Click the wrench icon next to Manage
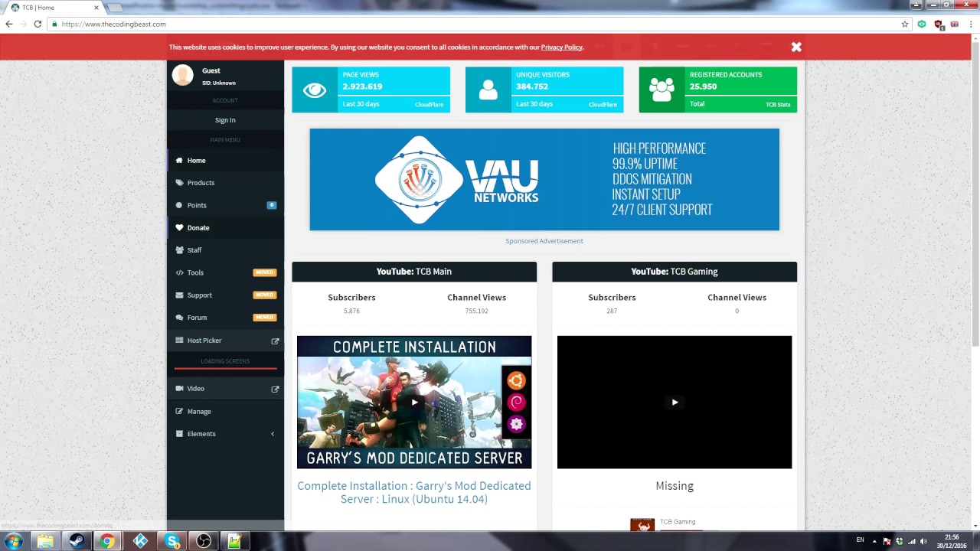Image resolution: width=980 pixels, height=551 pixels. 179,412
